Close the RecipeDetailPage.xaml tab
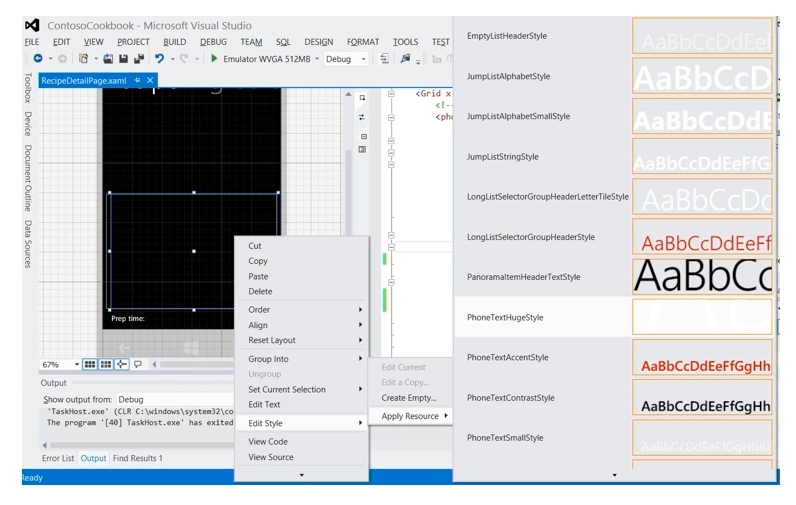Image resolution: width=796 pixels, height=505 pixels. 150,80
